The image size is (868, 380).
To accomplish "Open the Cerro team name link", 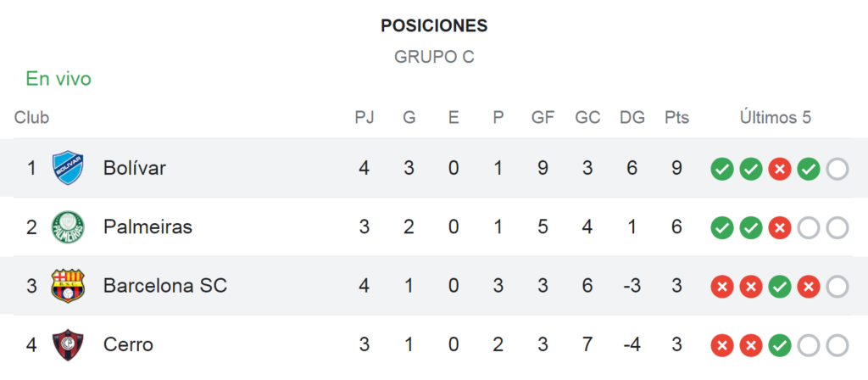I will click(x=128, y=345).
